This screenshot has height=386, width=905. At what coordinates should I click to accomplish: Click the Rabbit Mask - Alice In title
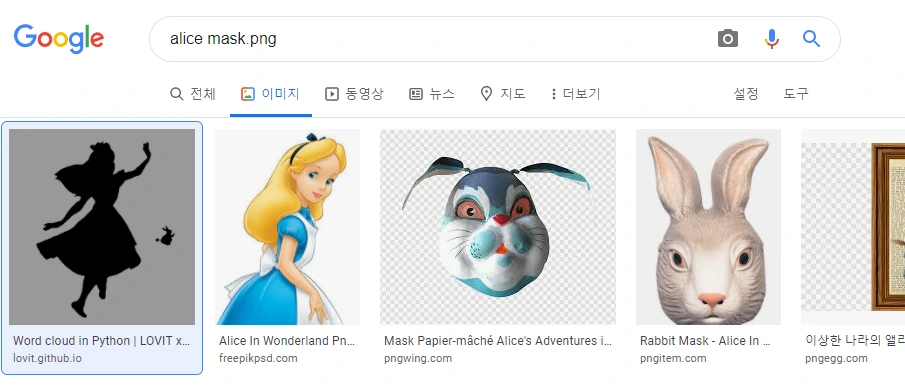point(705,341)
